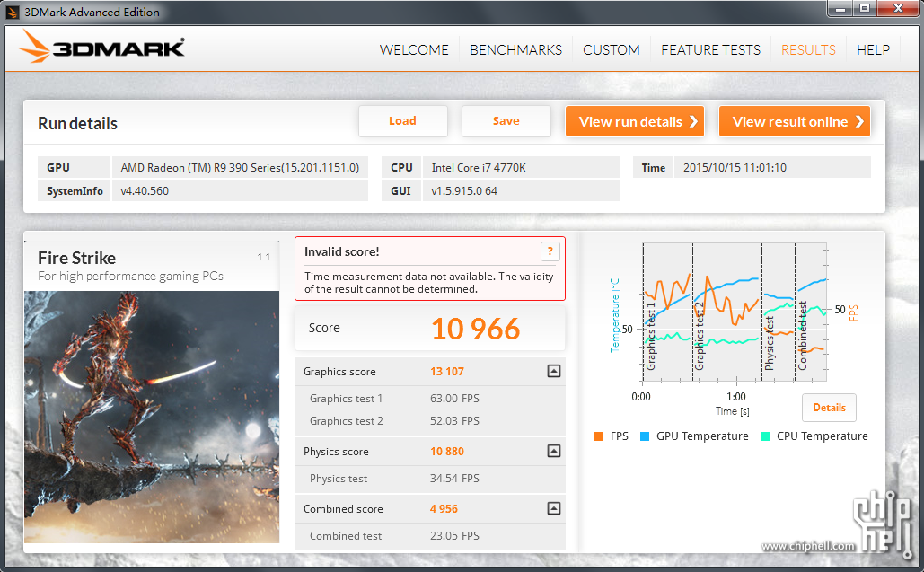Click the 'Time measurement data not available' message
Viewport: 924px width, 572px height.
[x=429, y=283]
